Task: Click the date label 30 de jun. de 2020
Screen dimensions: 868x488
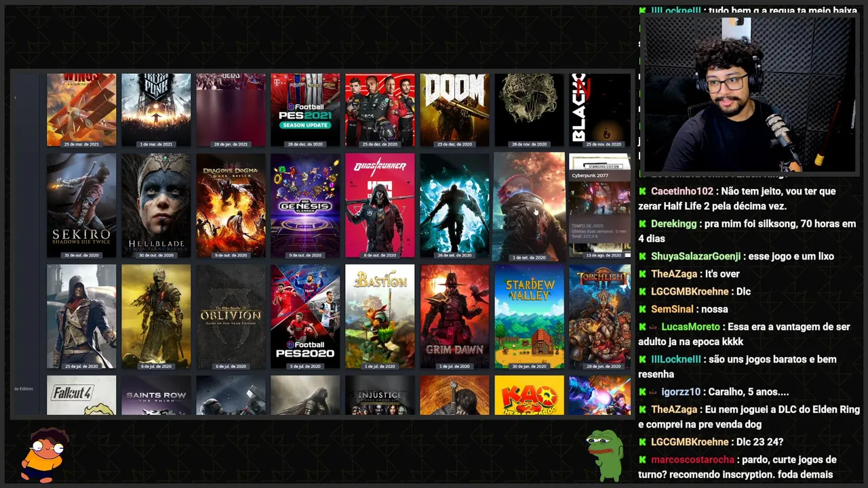Action: tap(529, 366)
